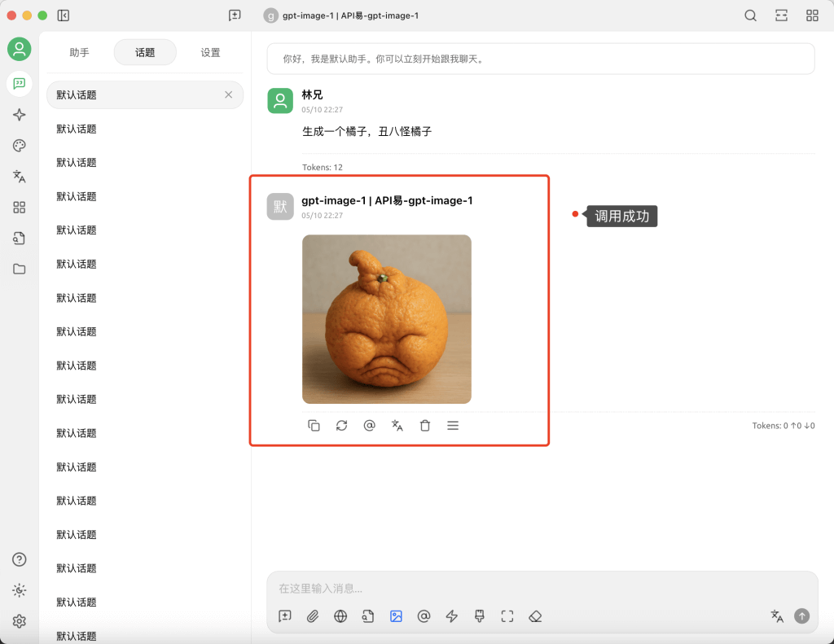This screenshot has height=644, width=834.
Task: Open the @ model mention selector
Action: (424, 616)
